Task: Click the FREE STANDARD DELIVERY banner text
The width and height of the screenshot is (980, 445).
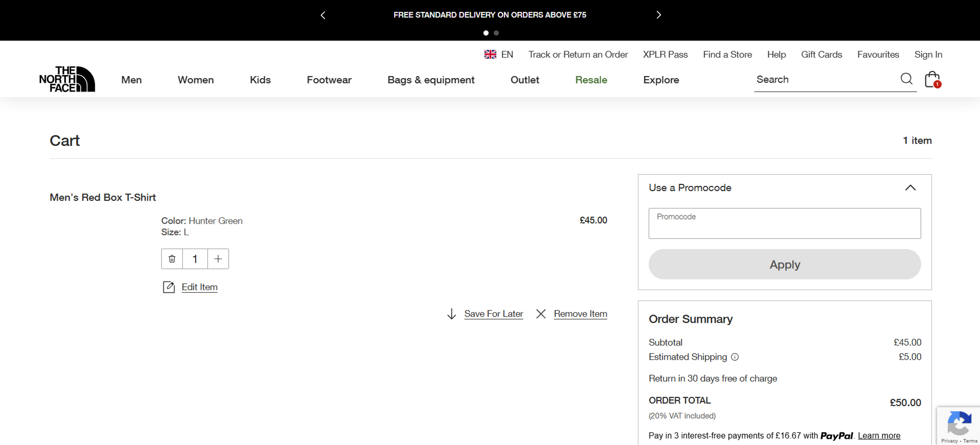Action: tap(490, 15)
